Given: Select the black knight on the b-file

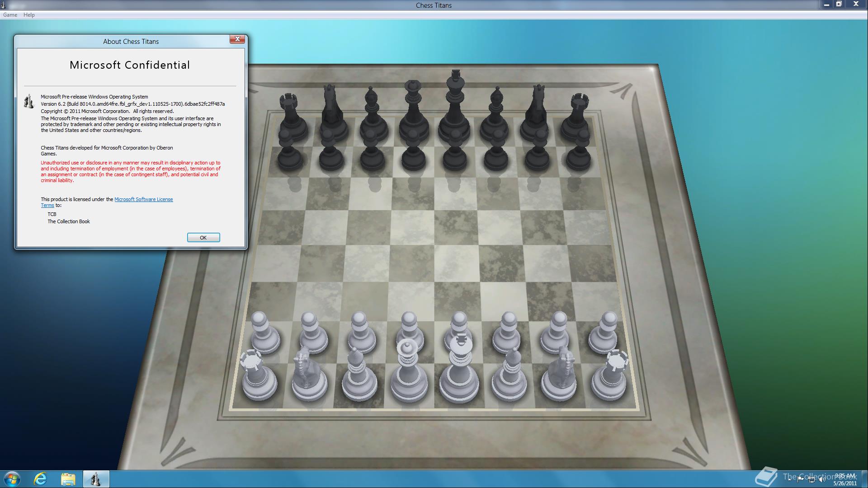Looking at the screenshot, I should [x=333, y=113].
